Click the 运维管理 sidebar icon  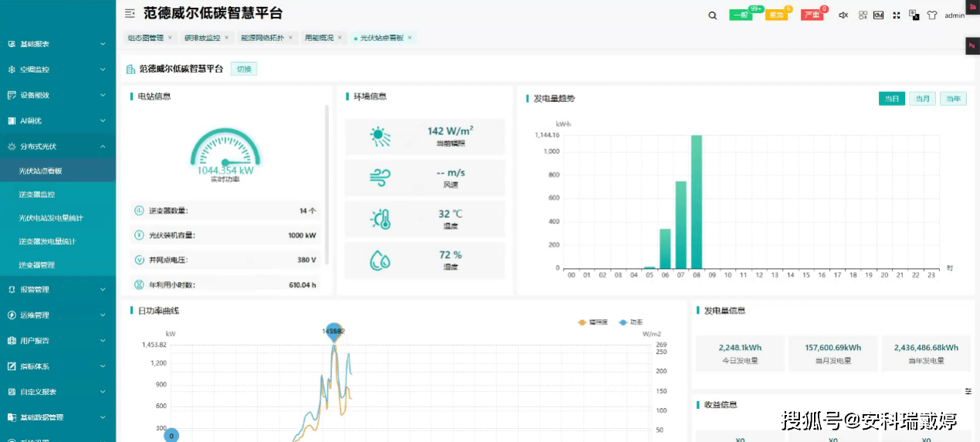(x=12, y=315)
